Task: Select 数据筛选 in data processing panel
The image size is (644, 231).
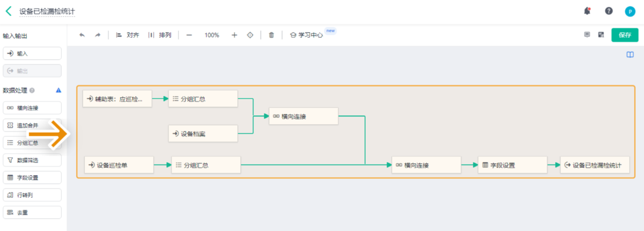Action: coord(32,160)
